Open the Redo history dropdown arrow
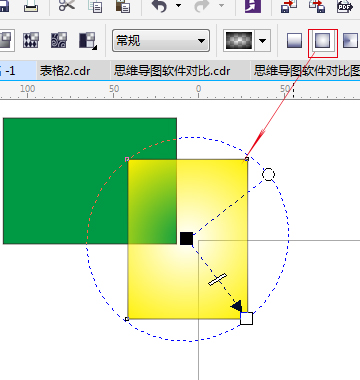Screen dimensions: 360x380 tap(222, 5)
